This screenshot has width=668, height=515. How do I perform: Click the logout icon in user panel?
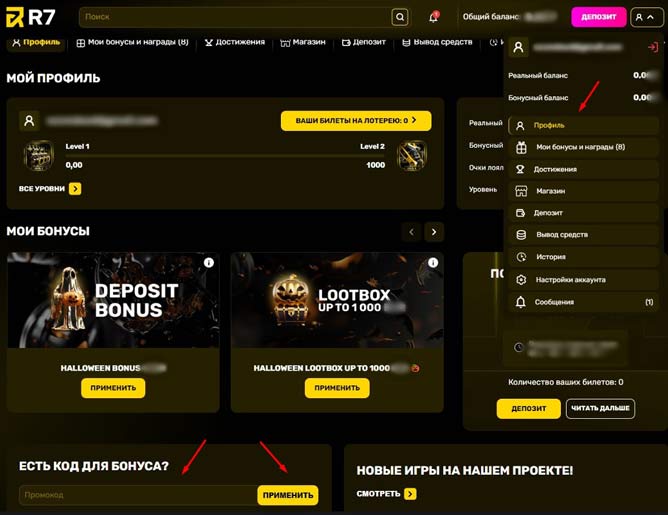pos(652,47)
